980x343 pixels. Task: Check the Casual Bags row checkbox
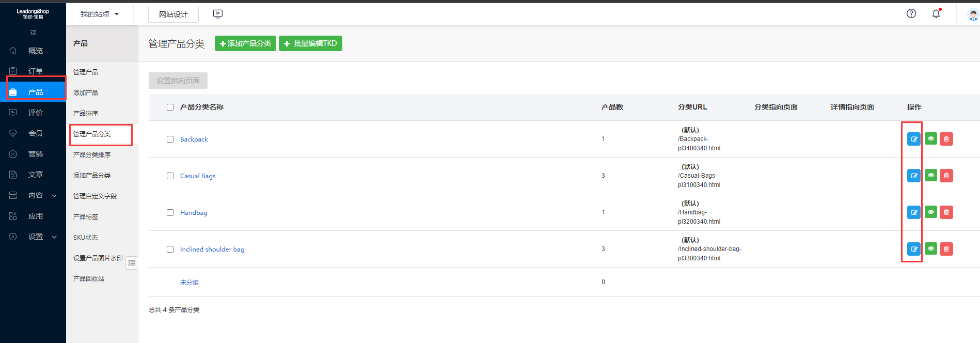170,176
